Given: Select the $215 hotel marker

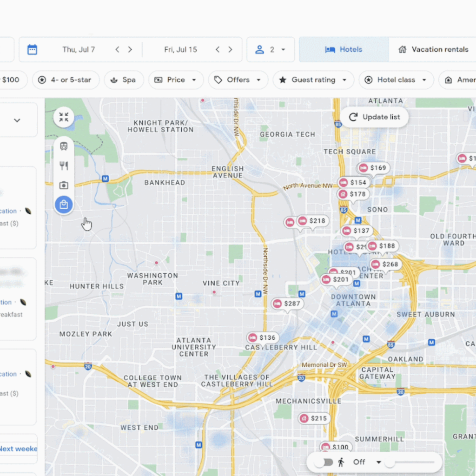Looking at the screenshot, I should click(314, 418).
